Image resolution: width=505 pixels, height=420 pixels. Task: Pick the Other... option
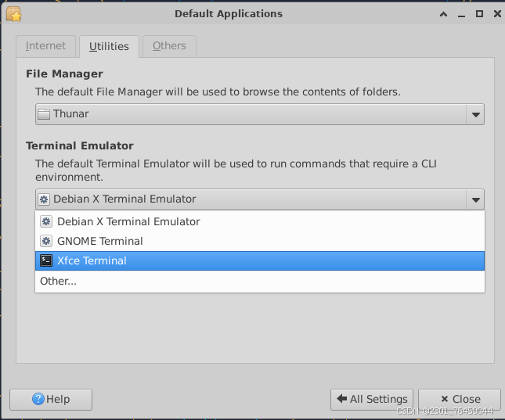[260, 281]
